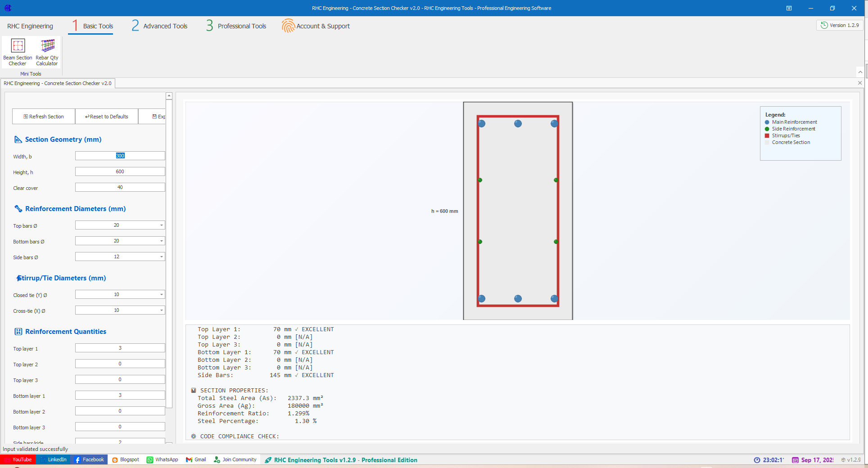Click the Version 1.2.9 update icon
This screenshot has height=468, width=868.
(824, 25)
